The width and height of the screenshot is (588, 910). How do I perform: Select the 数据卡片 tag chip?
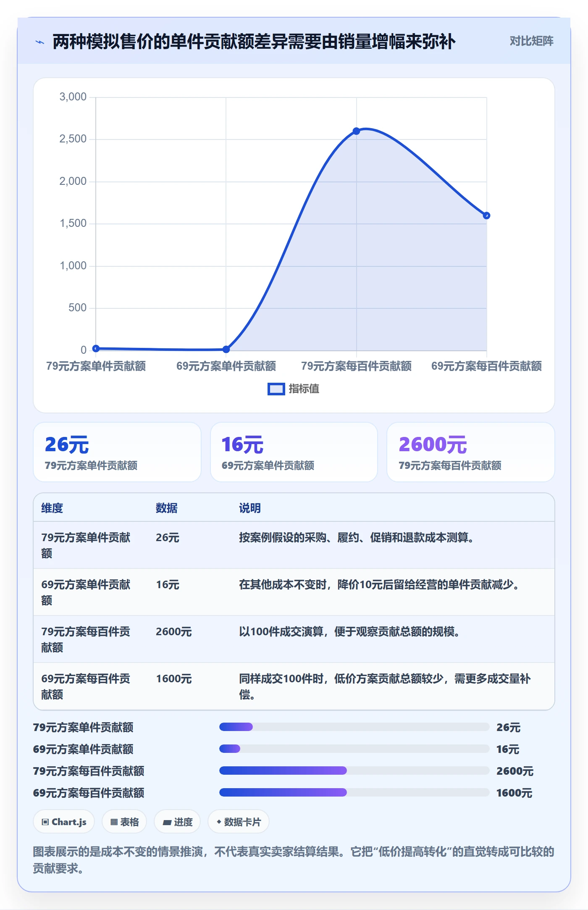239,822
